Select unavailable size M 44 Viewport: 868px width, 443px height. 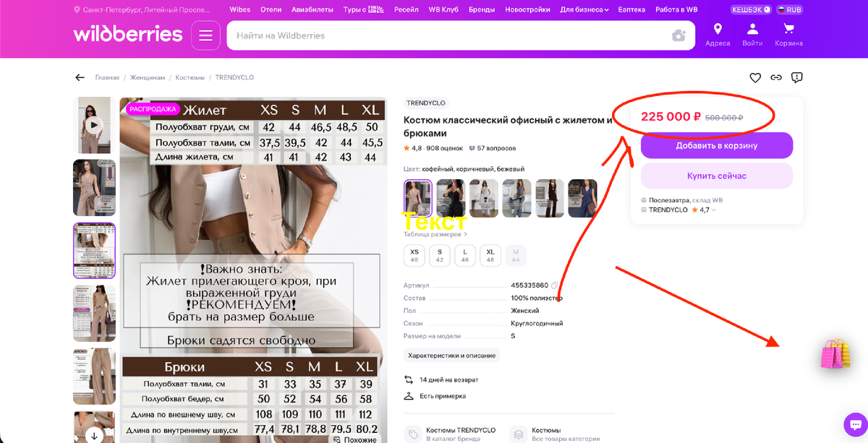[x=516, y=255]
